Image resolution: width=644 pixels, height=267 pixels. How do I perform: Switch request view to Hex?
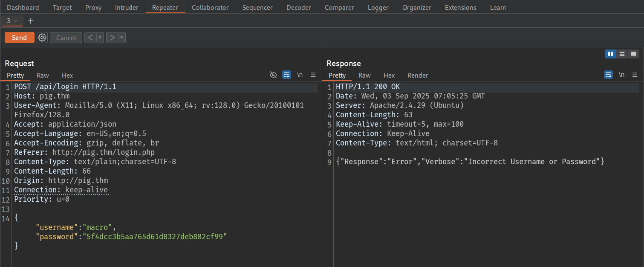[x=67, y=75]
